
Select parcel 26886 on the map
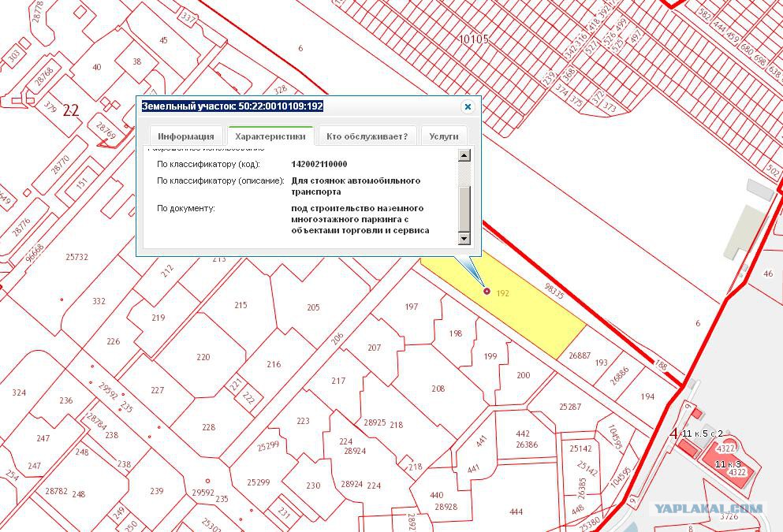pos(619,376)
